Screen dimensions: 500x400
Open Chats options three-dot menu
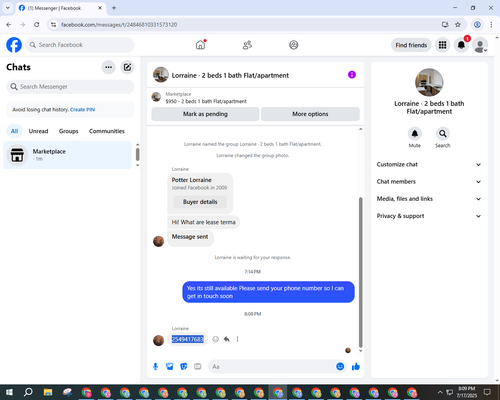[108, 67]
